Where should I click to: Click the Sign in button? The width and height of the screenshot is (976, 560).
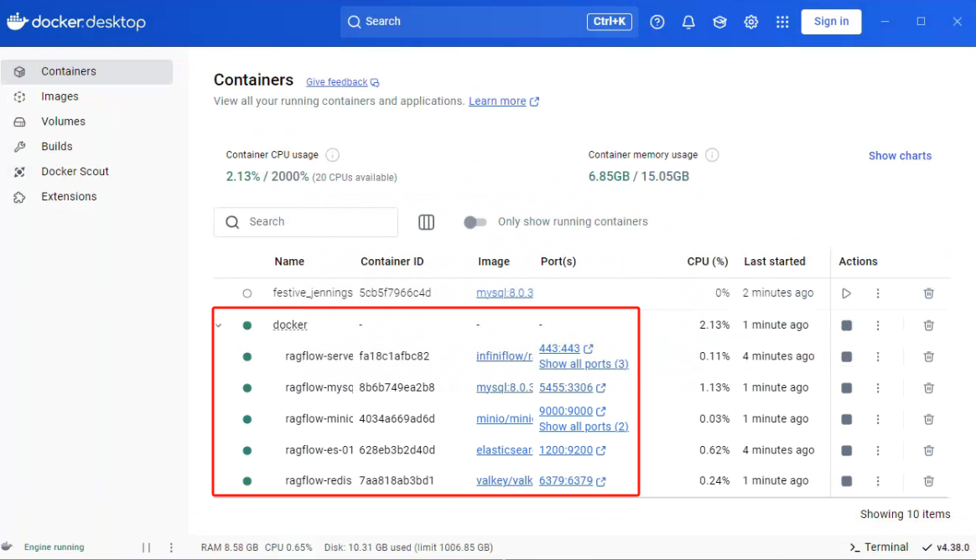pos(831,22)
